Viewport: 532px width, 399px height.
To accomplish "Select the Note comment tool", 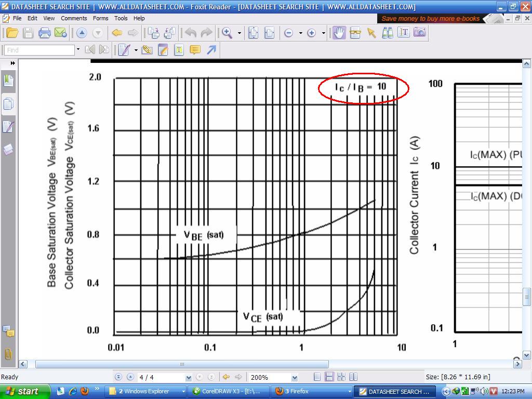I will pyautogui.click(x=195, y=50).
